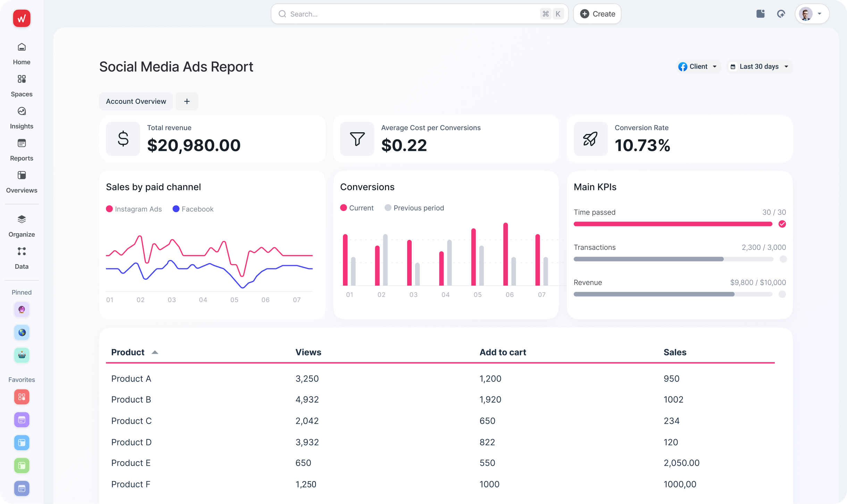This screenshot has height=504, width=847.
Task: Toggle the Instagram Ads series in chart legend
Action: click(134, 209)
